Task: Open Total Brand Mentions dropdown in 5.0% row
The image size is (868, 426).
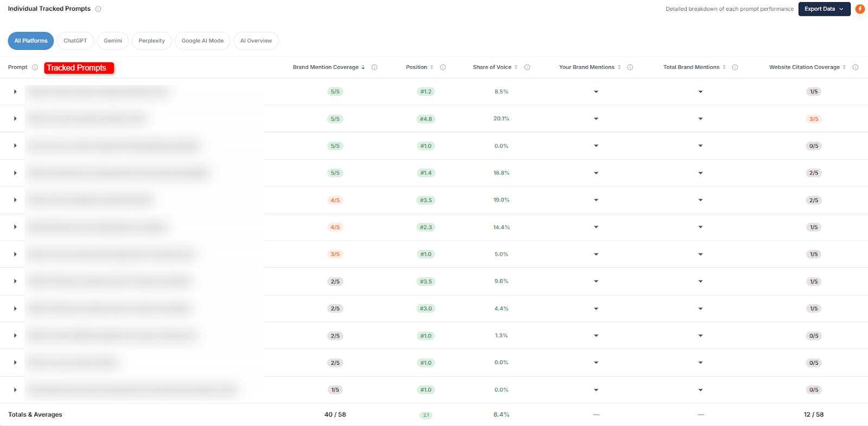Action: click(700, 254)
